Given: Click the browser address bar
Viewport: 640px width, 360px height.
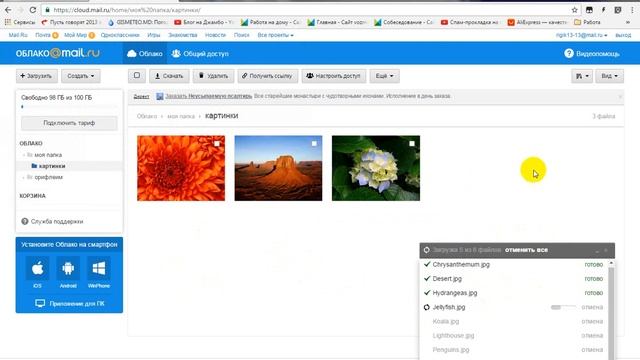Looking at the screenshot, I should click(x=306, y=10).
